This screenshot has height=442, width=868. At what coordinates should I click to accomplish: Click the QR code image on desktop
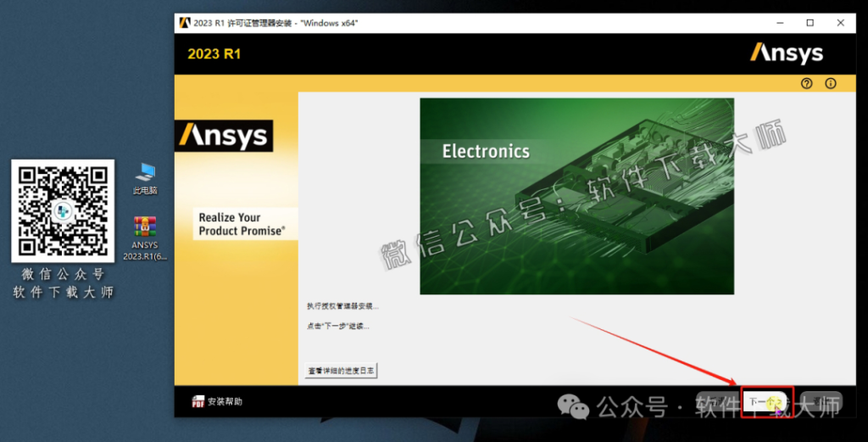63,211
